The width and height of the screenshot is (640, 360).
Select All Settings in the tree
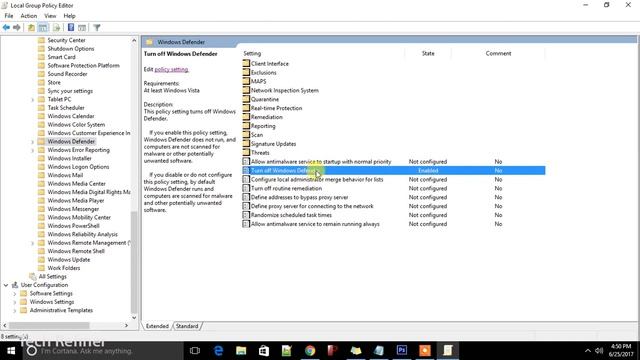[52, 276]
